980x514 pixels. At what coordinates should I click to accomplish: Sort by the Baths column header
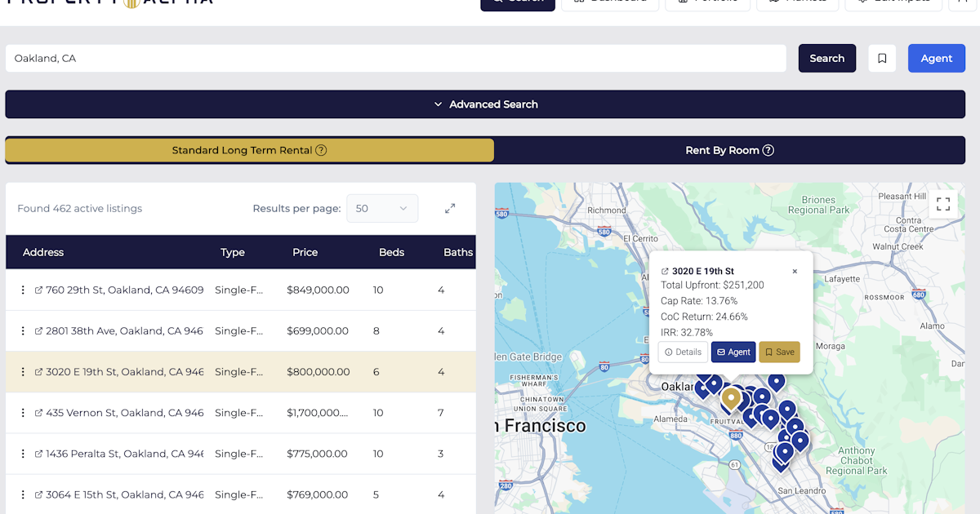458,252
